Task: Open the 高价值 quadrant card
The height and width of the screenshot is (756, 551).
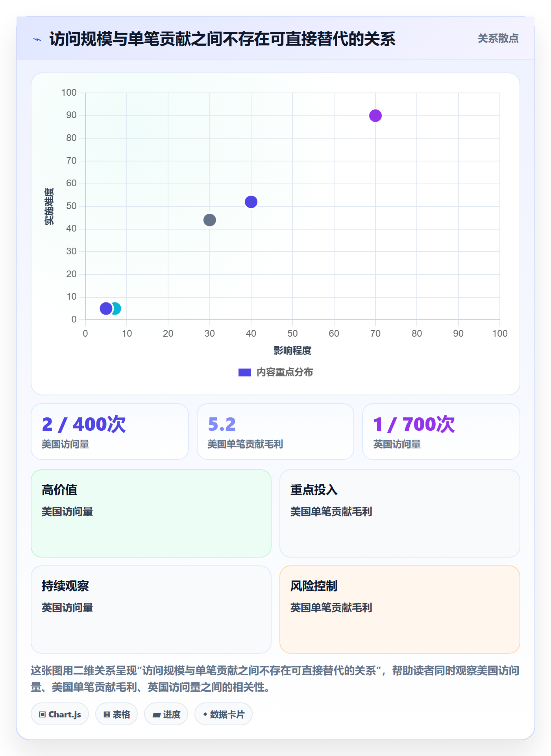Action: (x=151, y=513)
